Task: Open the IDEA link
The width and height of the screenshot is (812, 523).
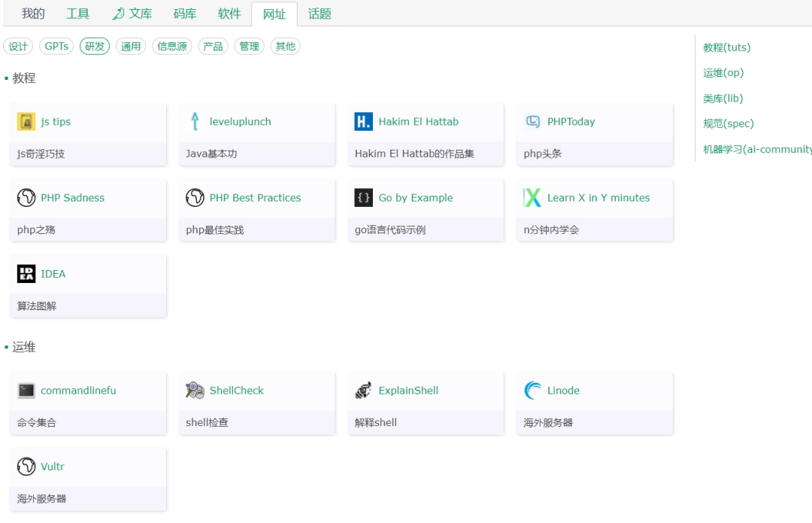Action: pyautogui.click(x=53, y=274)
